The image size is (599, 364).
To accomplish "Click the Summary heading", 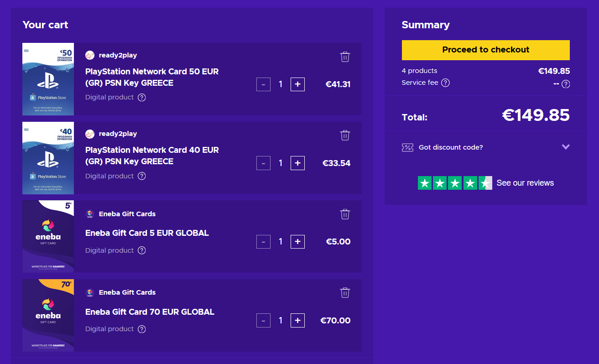I will [x=426, y=25].
